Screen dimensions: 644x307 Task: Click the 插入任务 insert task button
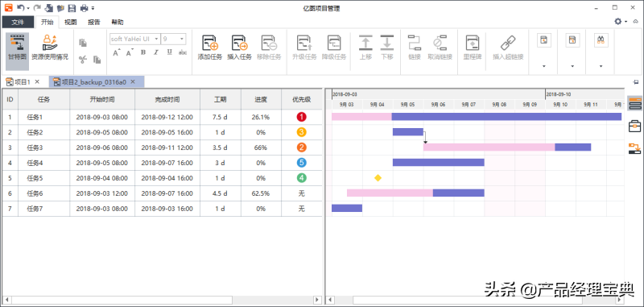[x=239, y=48]
